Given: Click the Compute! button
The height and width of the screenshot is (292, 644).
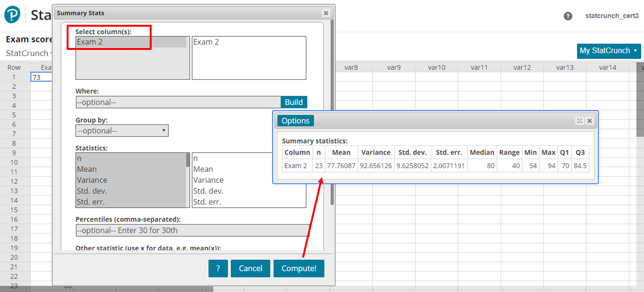Looking at the screenshot, I should click(298, 268).
